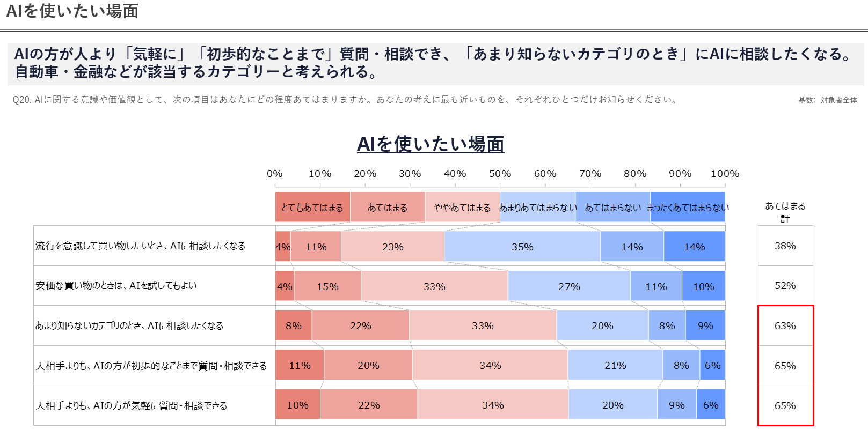Click the 27% bar segment in second row
Viewport: 868px width, 437px height.
pyautogui.click(x=568, y=286)
